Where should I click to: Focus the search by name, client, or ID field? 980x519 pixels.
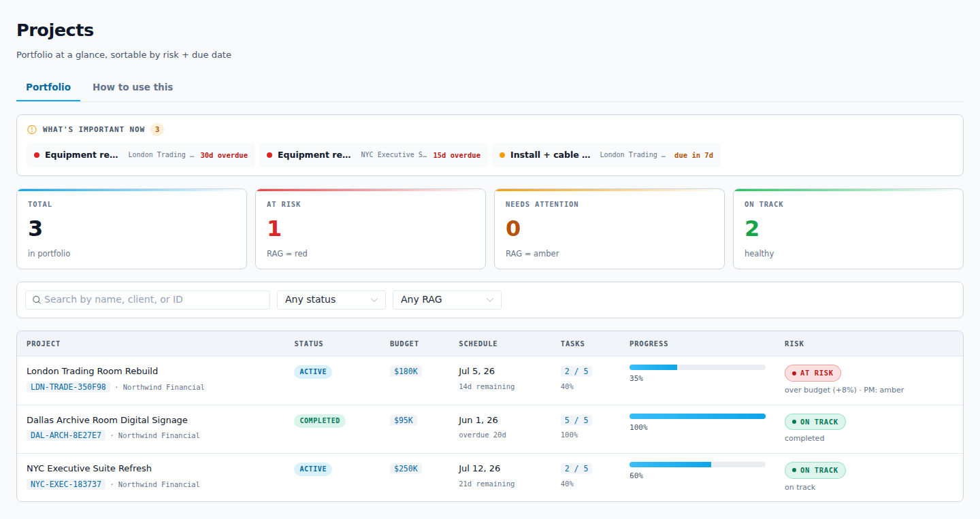148,300
